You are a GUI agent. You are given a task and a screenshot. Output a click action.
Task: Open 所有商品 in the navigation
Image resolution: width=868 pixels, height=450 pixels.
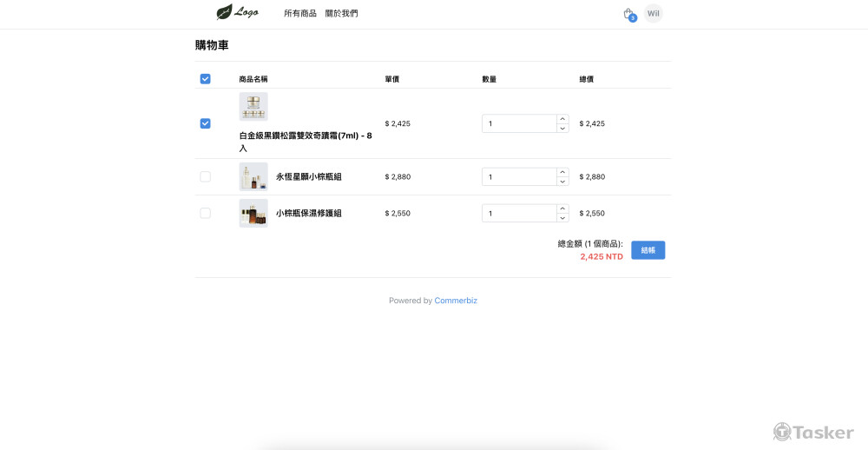pyautogui.click(x=300, y=14)
